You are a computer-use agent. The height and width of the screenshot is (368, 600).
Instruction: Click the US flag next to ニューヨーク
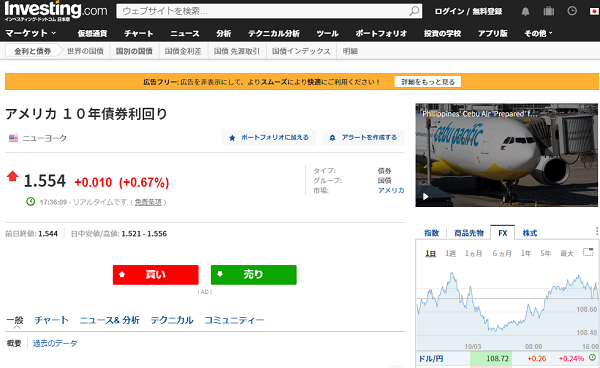[13, 138]
